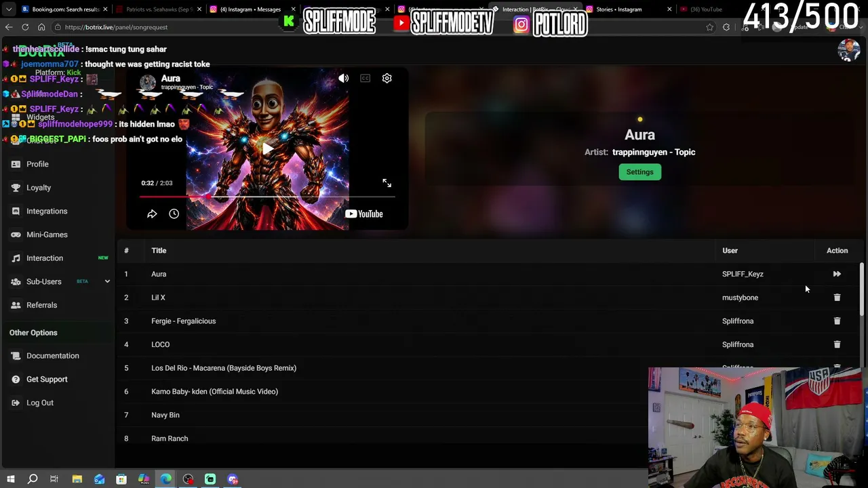
Task: Select Los Del Rio - Macarena (Bayside Boys Remix)
Action: 224,368
